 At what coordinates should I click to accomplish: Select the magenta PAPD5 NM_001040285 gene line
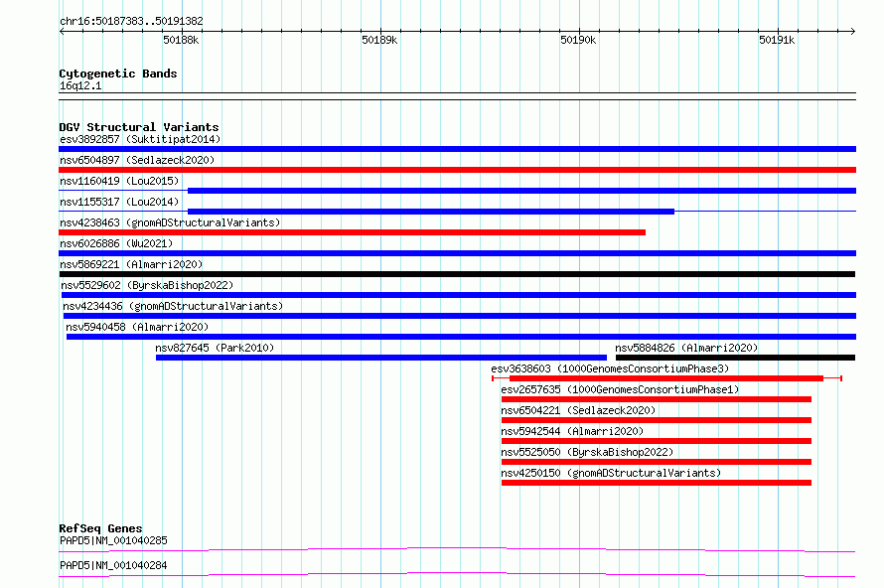click(x=457, y=549)
